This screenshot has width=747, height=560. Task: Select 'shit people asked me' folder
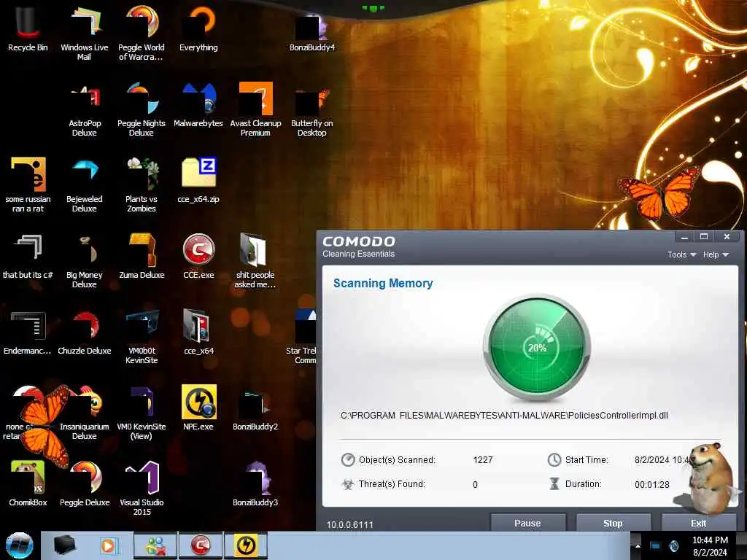[255, 261]
